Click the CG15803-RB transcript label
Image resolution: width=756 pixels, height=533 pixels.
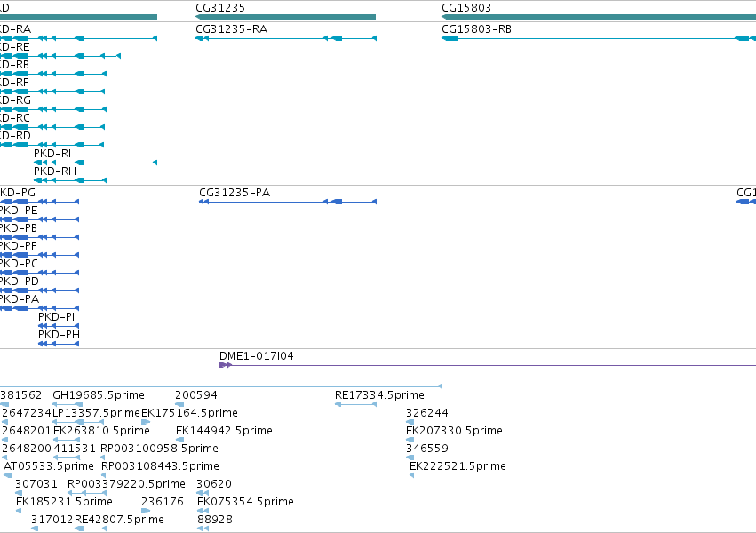click(476, 29)
